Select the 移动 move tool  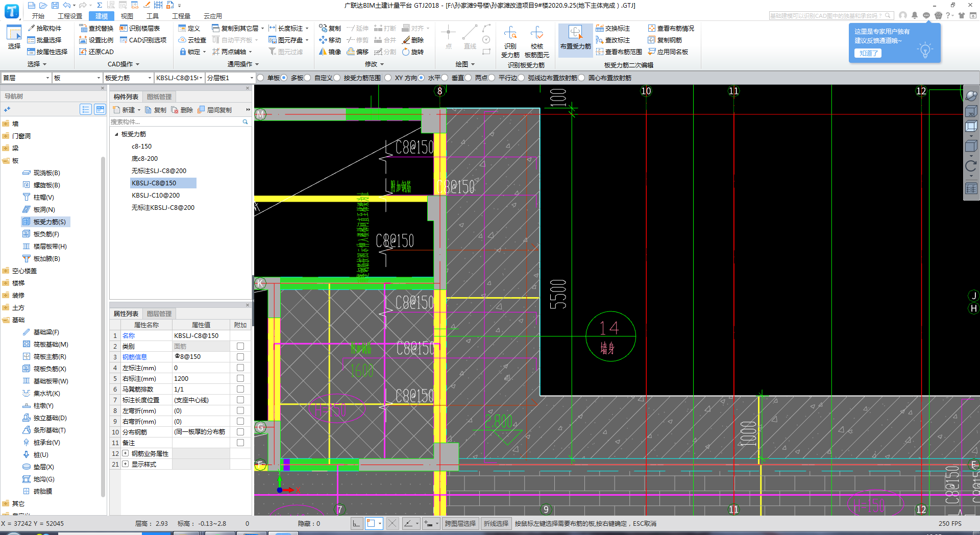(330, 40)
